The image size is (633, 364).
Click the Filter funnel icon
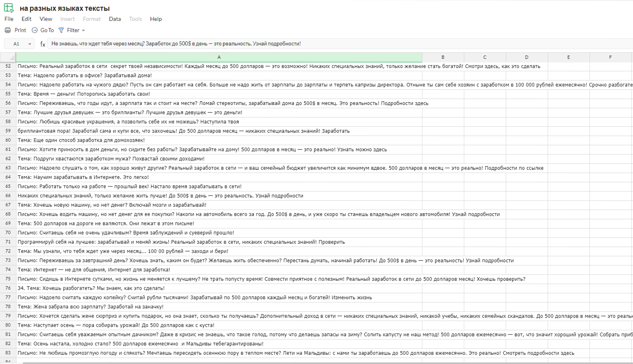tap(61, 30)
